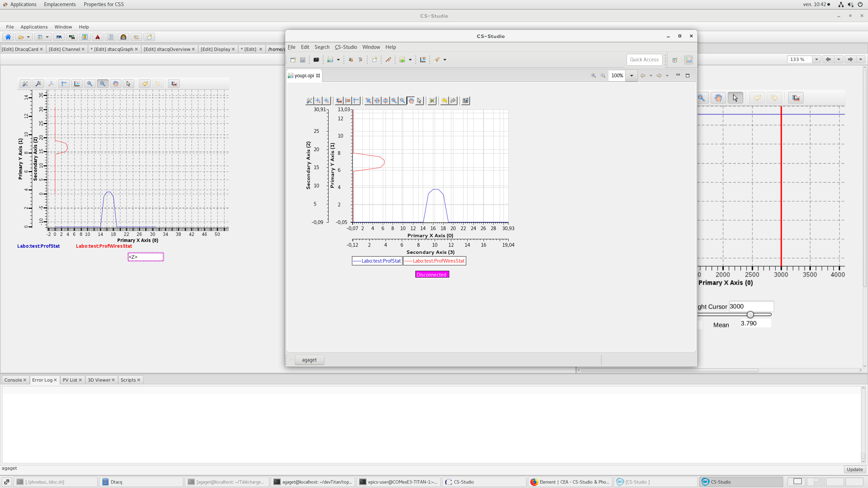This screenshot has width=868, height=488.
Task: Click the TA icon in the main toolbar
Action: pos(59,37)
